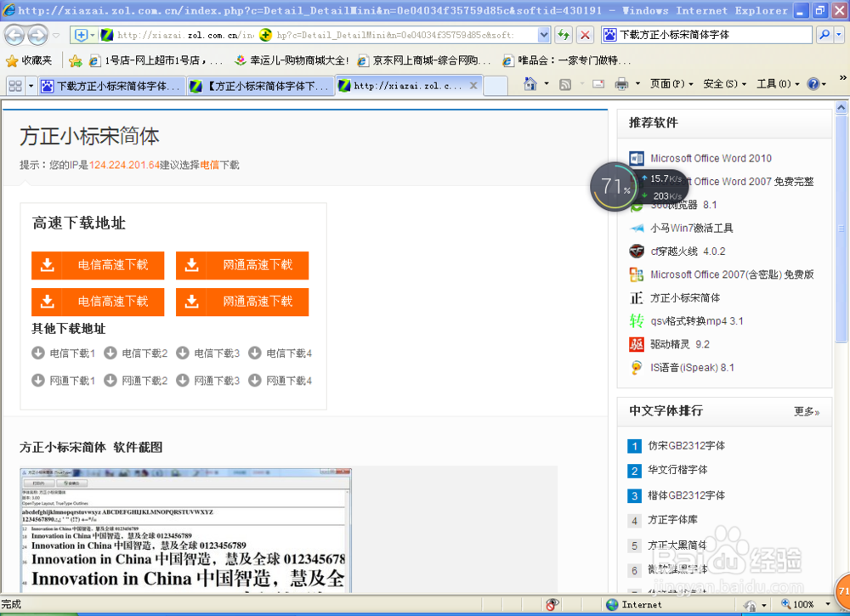Open the 华文行楷字体 ranking link

click(x=677, y=470)
